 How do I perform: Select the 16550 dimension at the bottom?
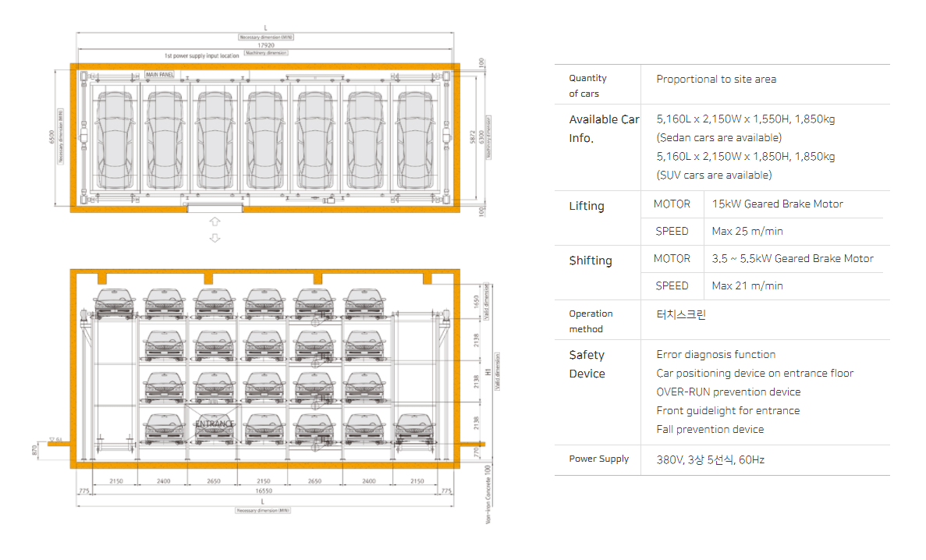265,492
